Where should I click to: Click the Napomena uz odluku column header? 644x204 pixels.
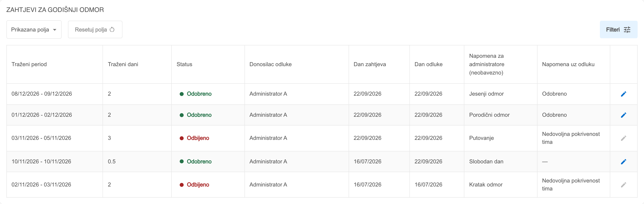[568, 64]
